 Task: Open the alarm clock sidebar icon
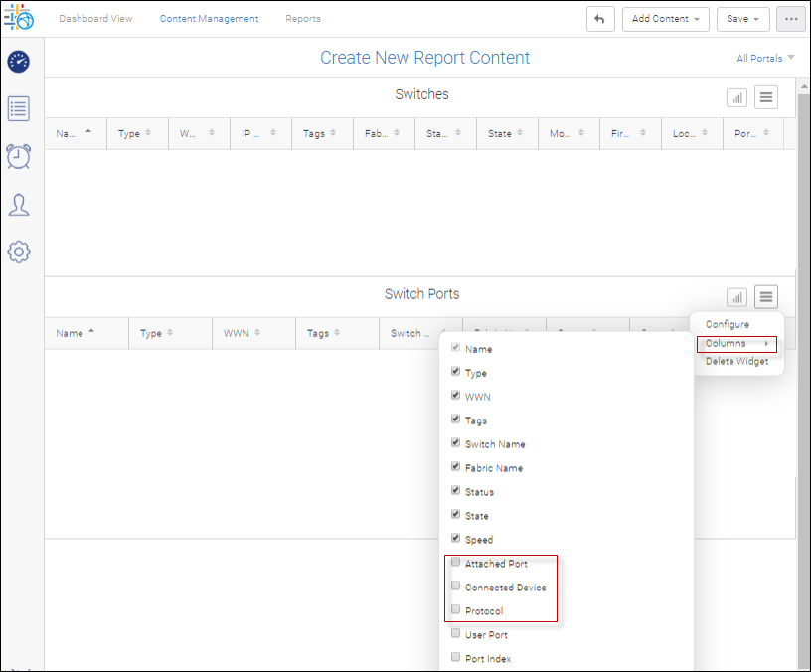(x=18, y=156)
